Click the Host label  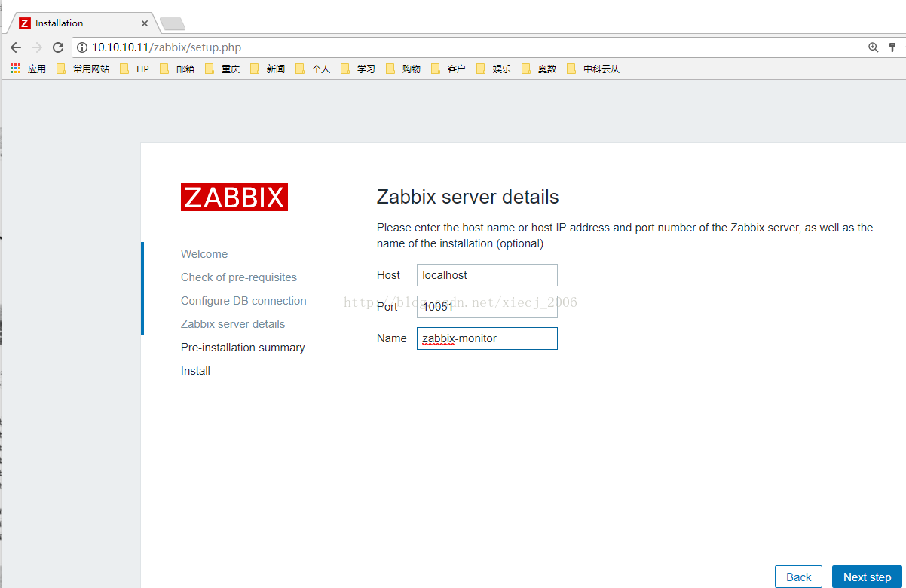pos(388,275)
